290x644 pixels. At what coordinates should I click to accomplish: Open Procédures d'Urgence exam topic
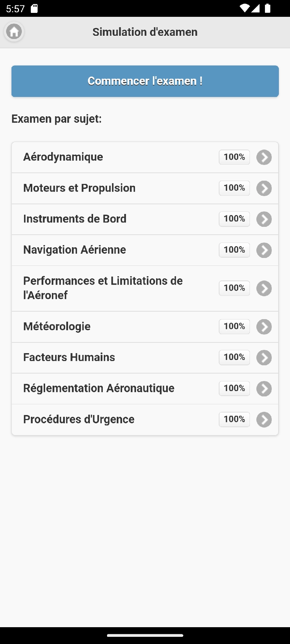[x=79, y=419]
